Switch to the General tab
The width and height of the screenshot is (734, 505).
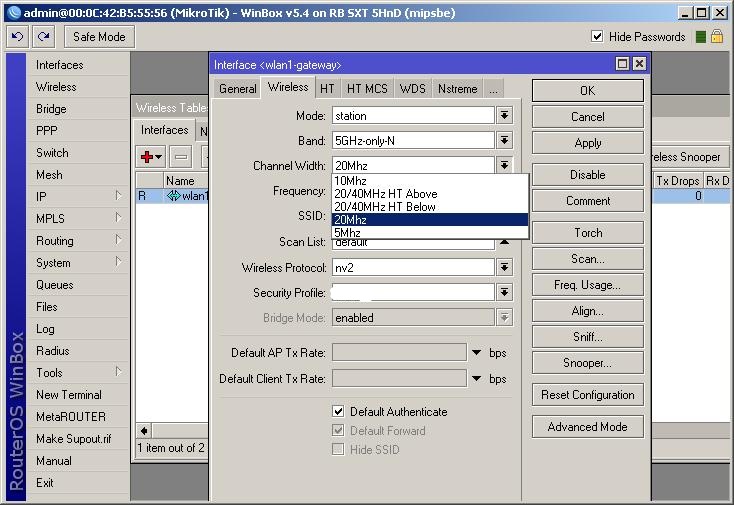[x=237, y=88]
